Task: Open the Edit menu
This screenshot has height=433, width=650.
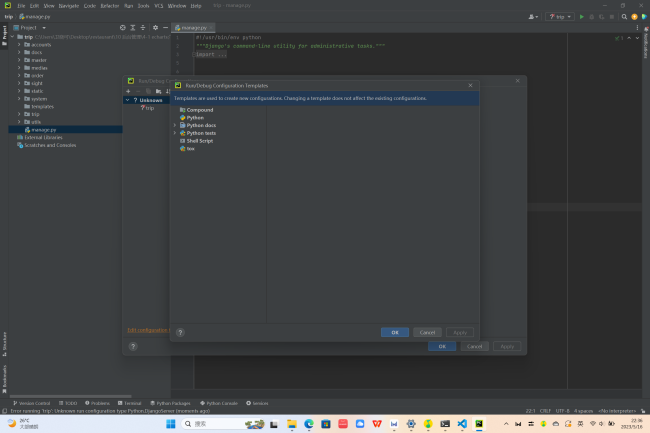Action: (34, 6)
